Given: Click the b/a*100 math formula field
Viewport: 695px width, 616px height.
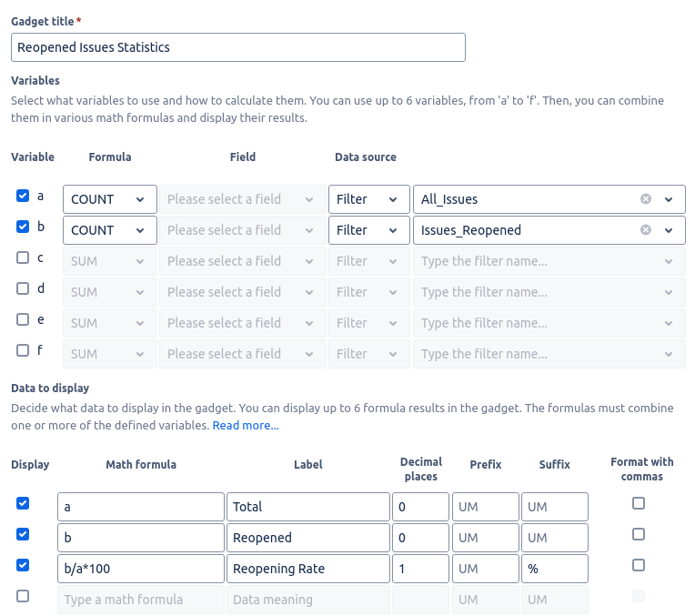Looking at the screenshot, I should (140, 569).
